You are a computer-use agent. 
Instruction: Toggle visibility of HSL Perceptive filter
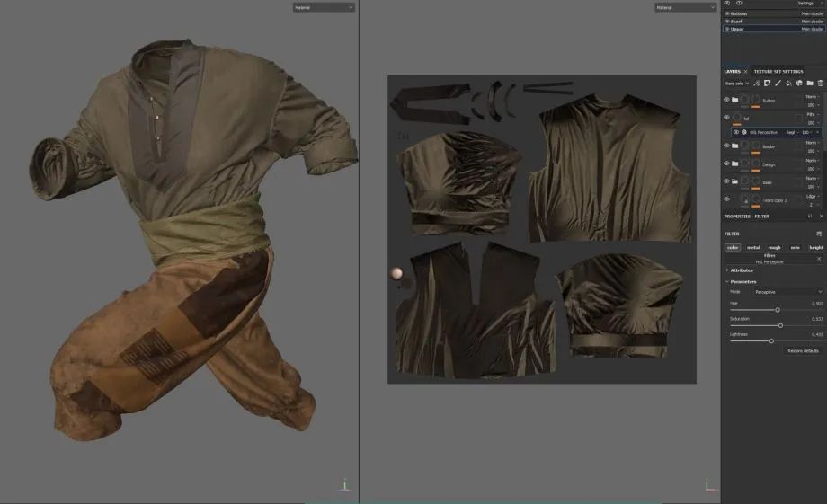(735, 132)
